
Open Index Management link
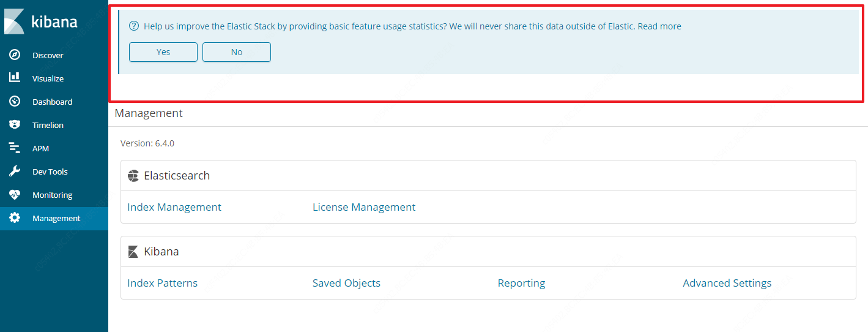174,207
